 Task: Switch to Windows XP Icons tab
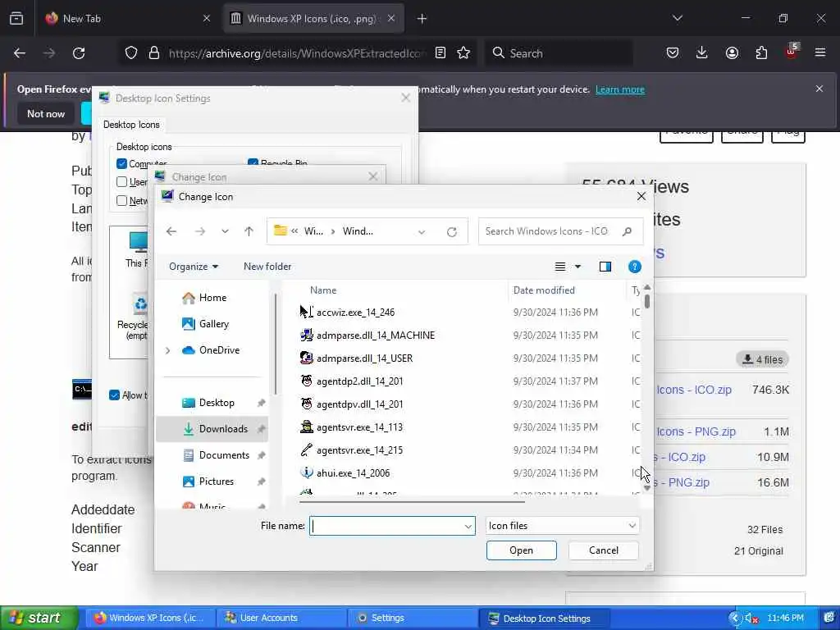click(312, 19)
